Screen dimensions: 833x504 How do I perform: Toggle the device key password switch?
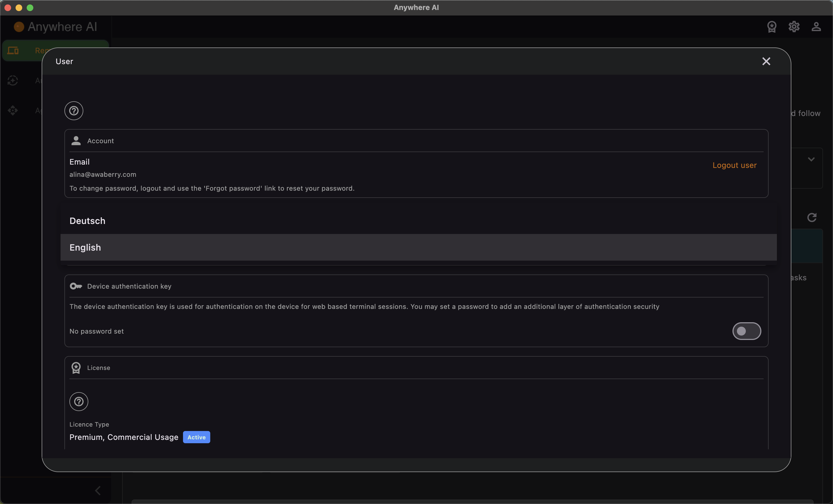point(746,331)
